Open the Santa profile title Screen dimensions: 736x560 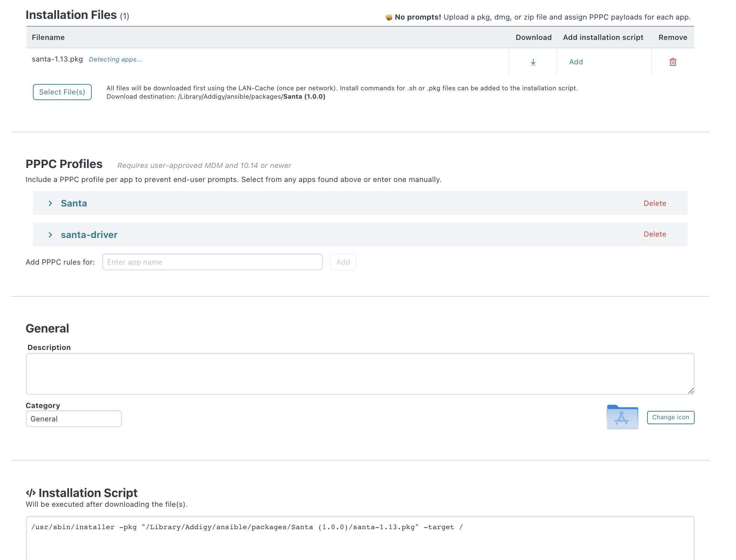point(74,203)
